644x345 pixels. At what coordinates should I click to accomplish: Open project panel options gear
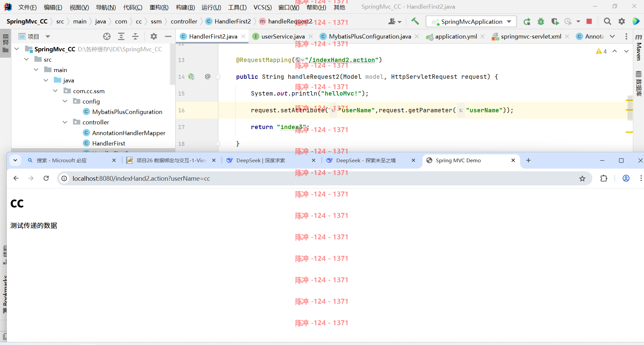(154, 37)
